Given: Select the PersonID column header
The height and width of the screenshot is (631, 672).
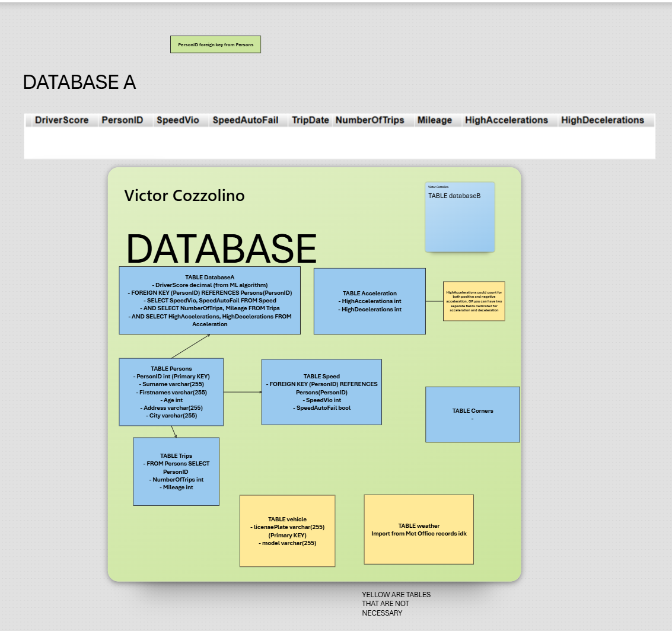Looking at the screenshot, I should 122,120.
